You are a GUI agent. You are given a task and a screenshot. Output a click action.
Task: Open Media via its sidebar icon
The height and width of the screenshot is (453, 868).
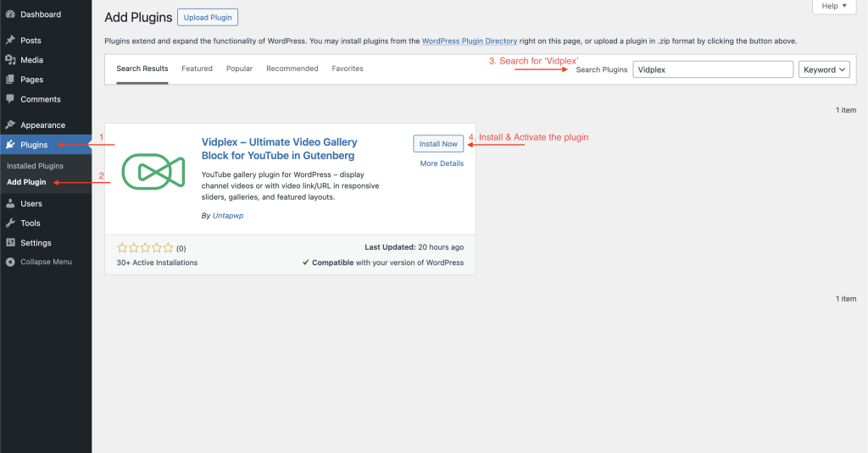10,60
